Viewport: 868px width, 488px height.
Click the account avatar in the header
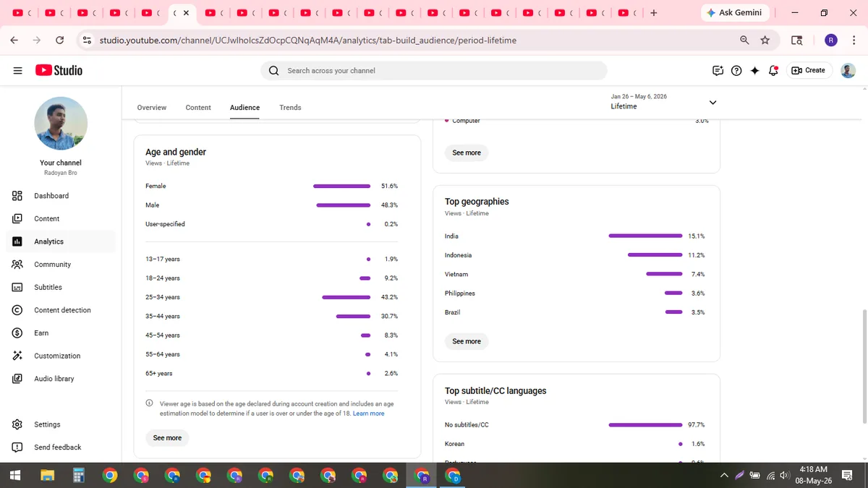click(x=848, y=70)
